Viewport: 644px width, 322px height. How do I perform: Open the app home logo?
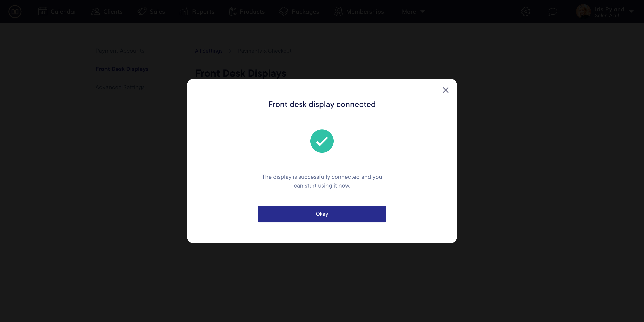click(15, 11)
